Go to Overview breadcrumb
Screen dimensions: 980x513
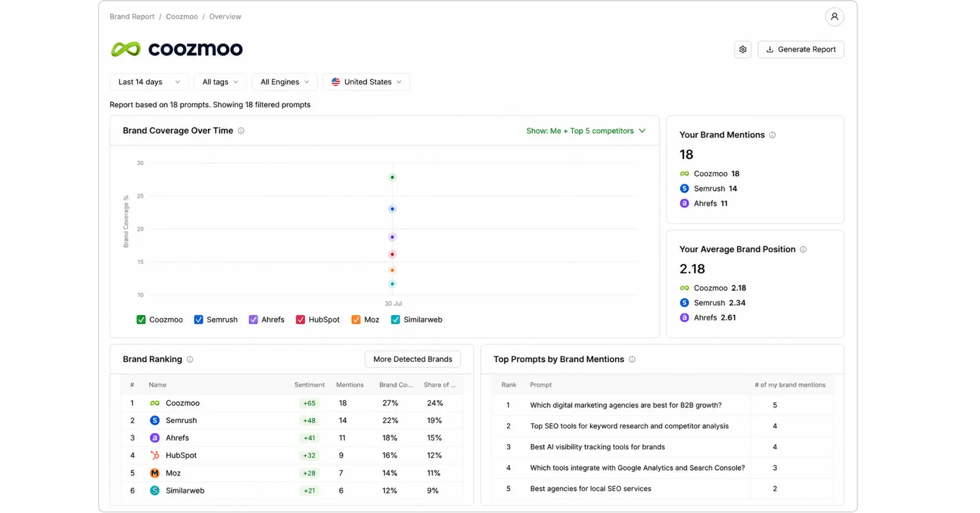coord(225,17)
